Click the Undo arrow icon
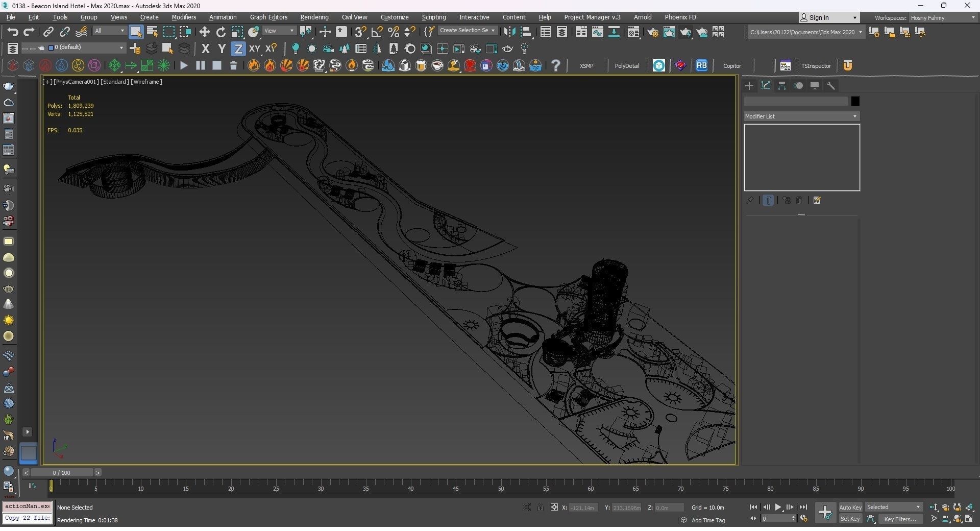This screenshot has height=531, width=980. [13, 32]
